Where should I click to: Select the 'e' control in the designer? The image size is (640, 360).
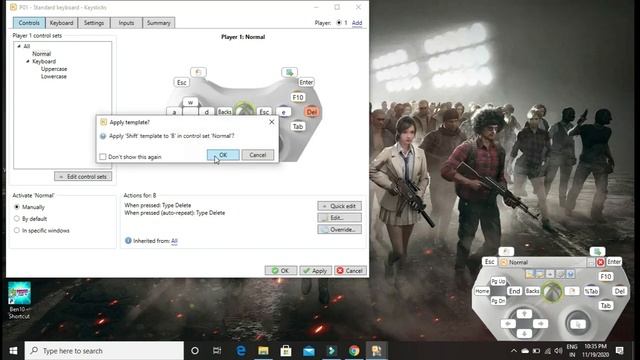(x=283, y=112)
